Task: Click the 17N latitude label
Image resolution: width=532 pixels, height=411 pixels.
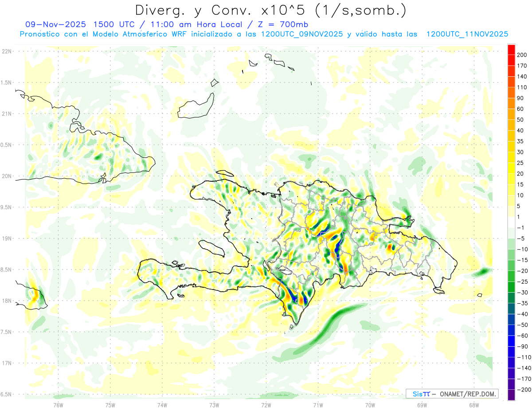Action: pos(6,363)
